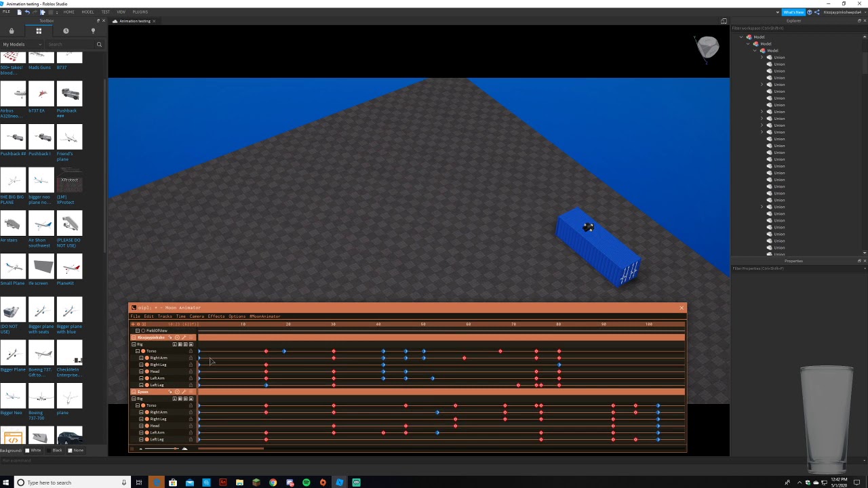The image size is (868, 488).
Task: Open the list menu icon on Eyxxn track
Action: click(191, 392)
